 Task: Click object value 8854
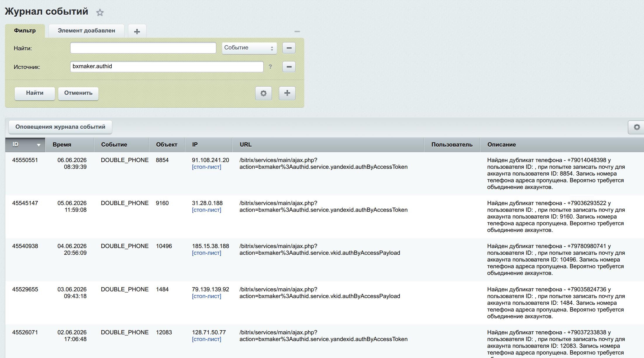pyautogui.click(x=162, y=160)
